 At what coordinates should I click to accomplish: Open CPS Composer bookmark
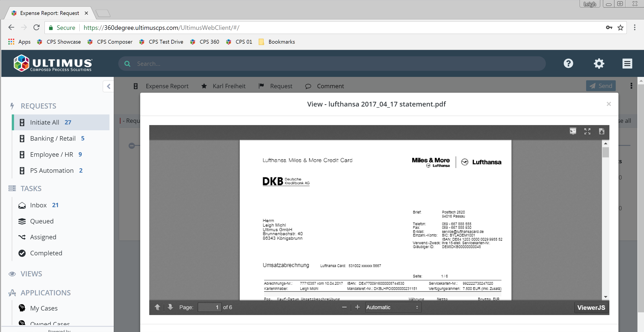point(110,42)
